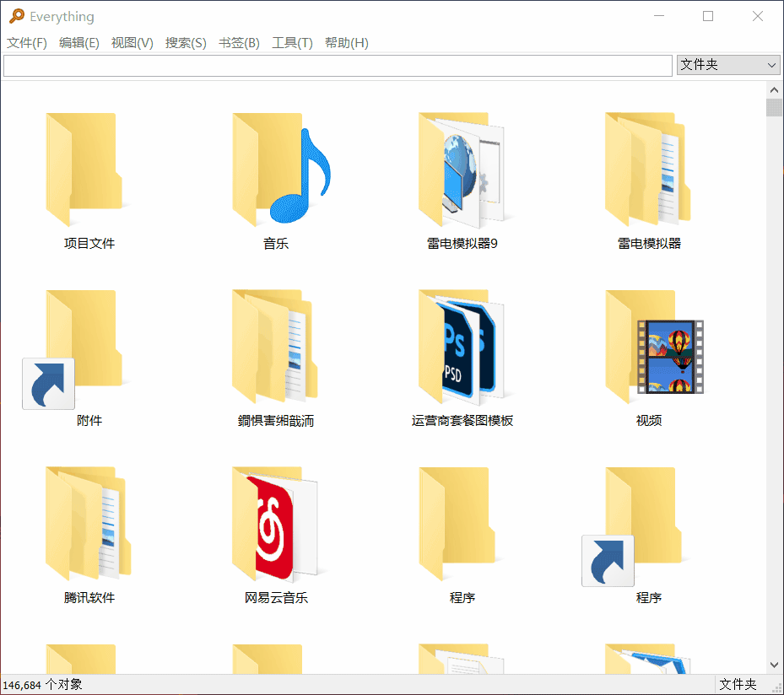Open the 搜索(S) menu

pyautogui.click(x=186, y=42)
